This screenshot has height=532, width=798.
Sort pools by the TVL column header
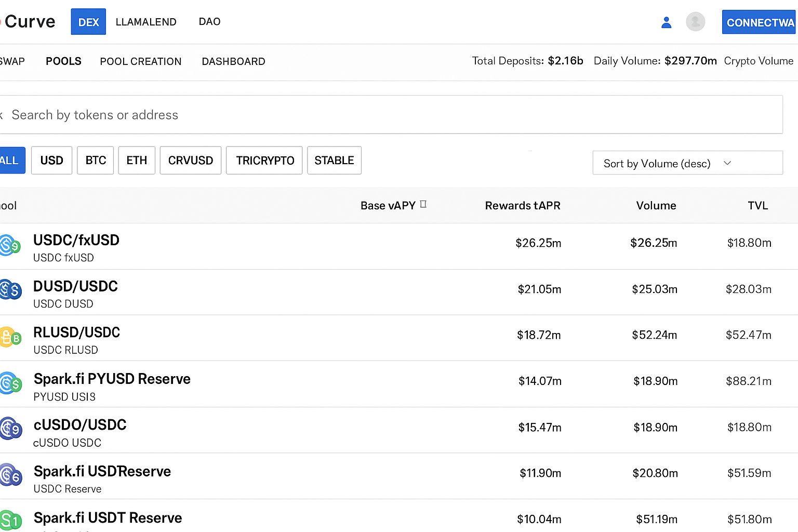point(757,206)
